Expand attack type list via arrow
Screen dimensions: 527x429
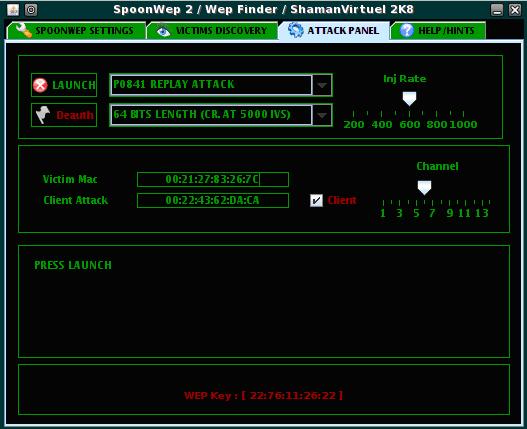coord(322,85)
